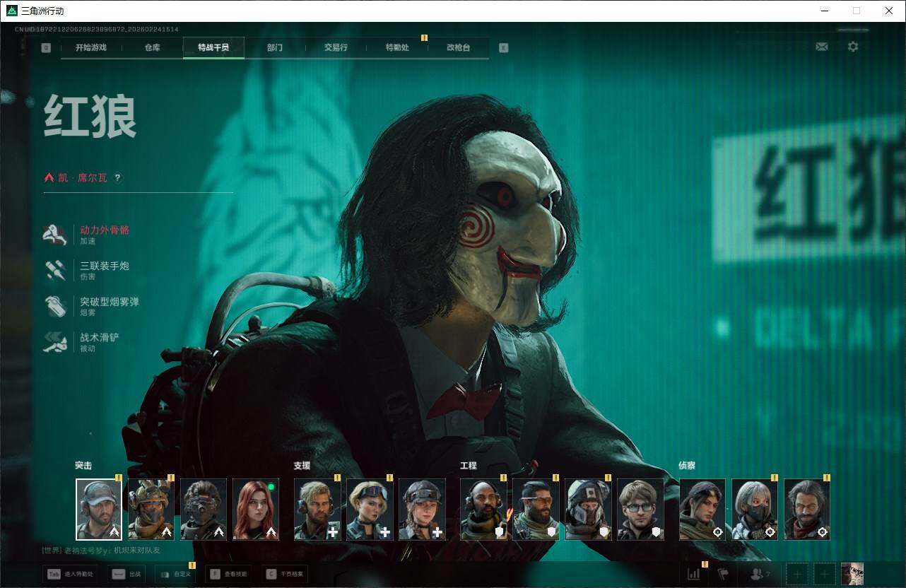Viewport: 906px width, 588px height.
Task: Select the operator in tan combat helmet
Action: click(x=151, y=510)
